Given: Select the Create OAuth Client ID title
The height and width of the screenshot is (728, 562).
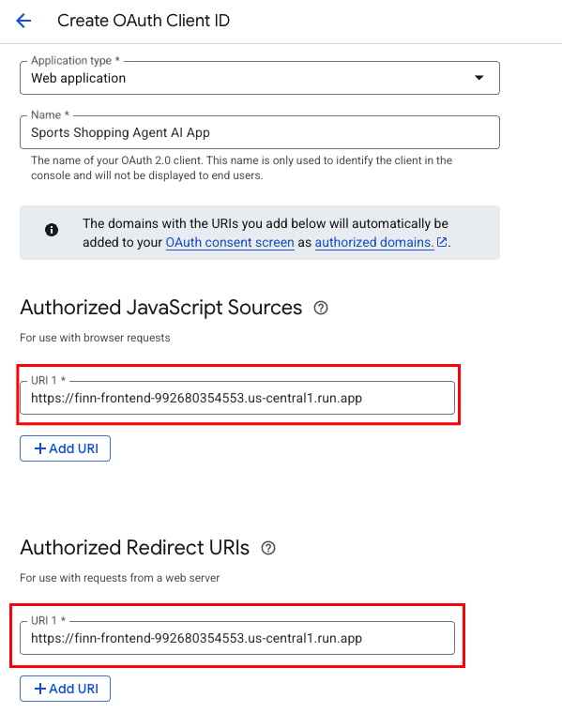Looking at the screenshot, I should [x=144, y=21].
